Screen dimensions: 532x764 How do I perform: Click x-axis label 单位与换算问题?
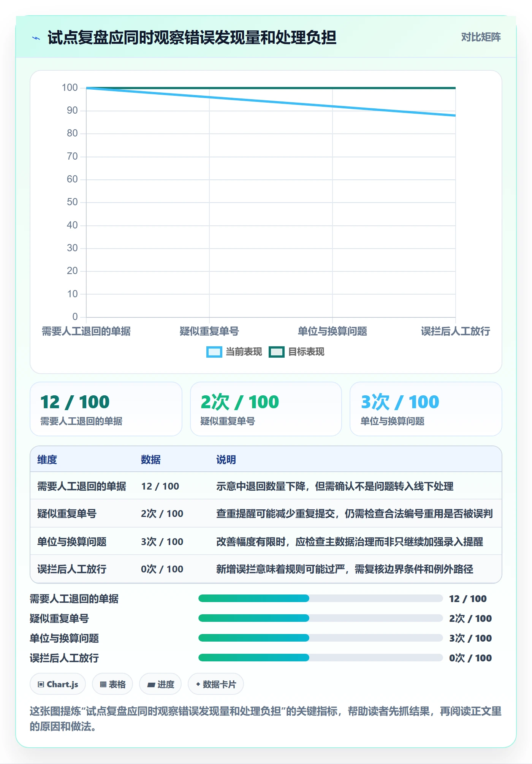point(332,331)
